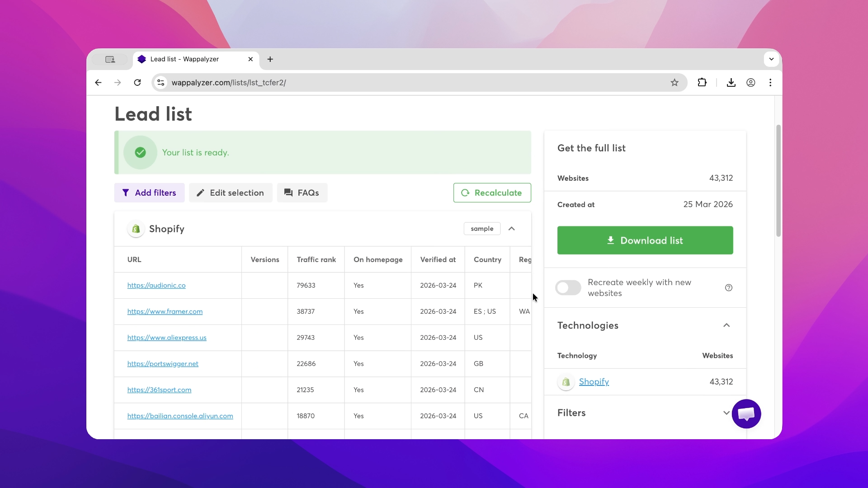Click traffic rank value 18870
This screenshot has width=868, height=488.
point(306,416)
